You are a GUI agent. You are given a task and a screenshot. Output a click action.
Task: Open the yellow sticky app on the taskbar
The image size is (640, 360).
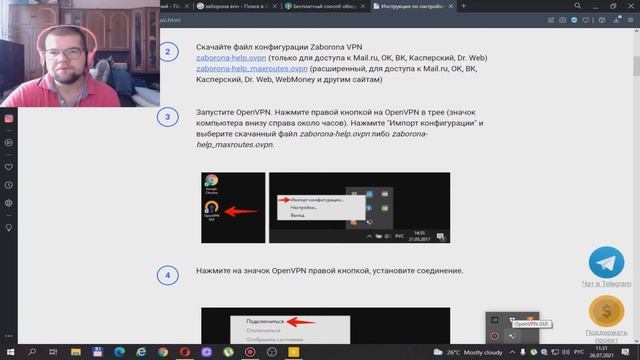coord(293,352)
